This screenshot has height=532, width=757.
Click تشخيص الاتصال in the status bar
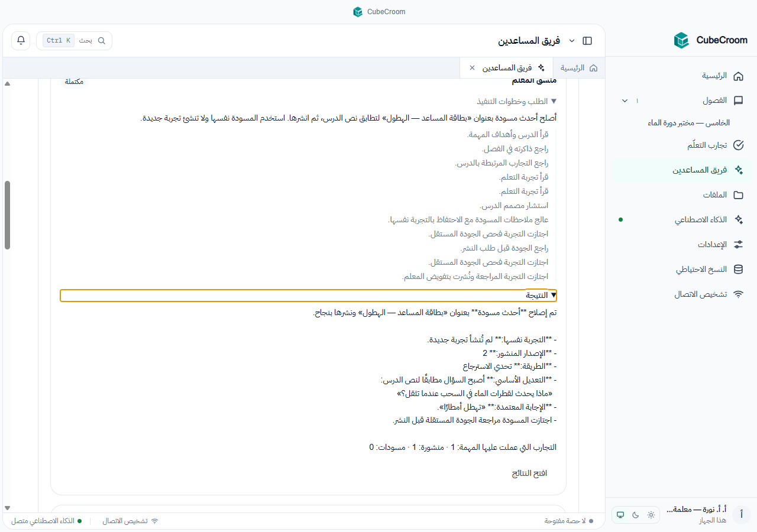131,521
